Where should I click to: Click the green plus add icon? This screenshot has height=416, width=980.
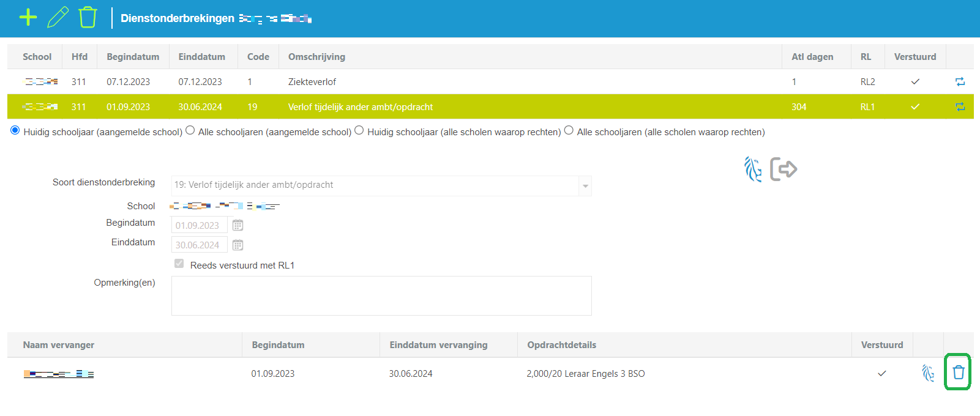[x=28, y=17]
